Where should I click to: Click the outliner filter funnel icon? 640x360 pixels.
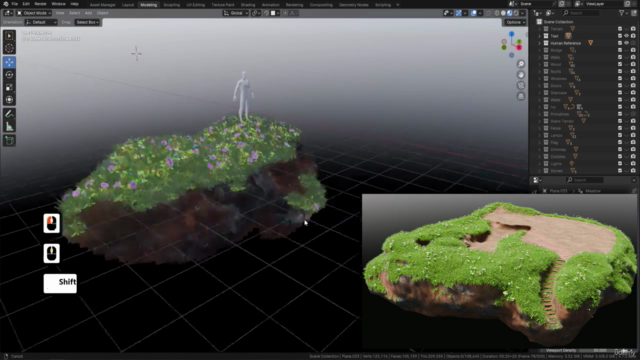(x=622, y=13)
